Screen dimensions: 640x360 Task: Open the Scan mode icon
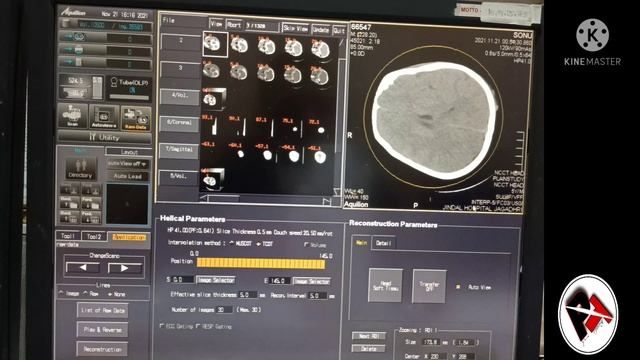pos(73,116)
